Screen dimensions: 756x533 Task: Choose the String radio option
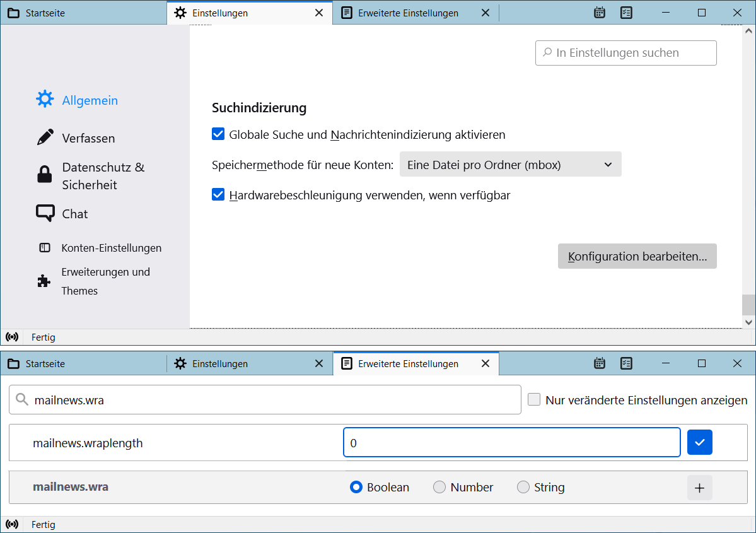coord(523,488)
